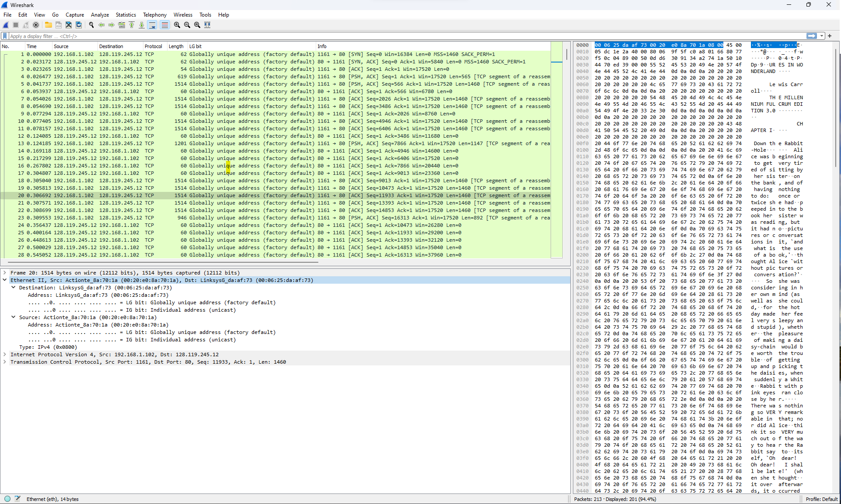Edit the capture file comment via pencil icon
Image resolution: width=841 pixels, height=504 pixels.
[18, 499]
